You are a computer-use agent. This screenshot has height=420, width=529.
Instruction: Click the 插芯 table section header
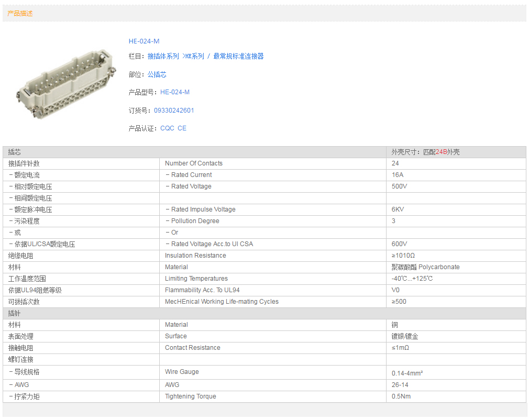pyautogui.click(x=15, y=152)
